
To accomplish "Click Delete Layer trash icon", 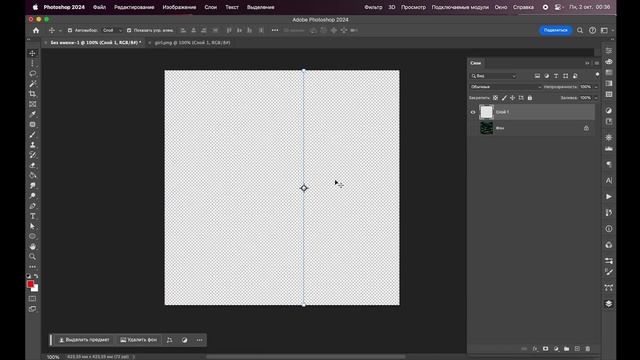I will (x=588, y=349).
